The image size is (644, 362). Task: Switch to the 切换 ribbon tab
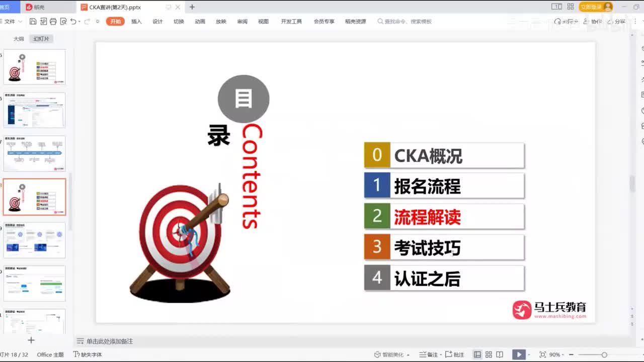pos(179,22)
